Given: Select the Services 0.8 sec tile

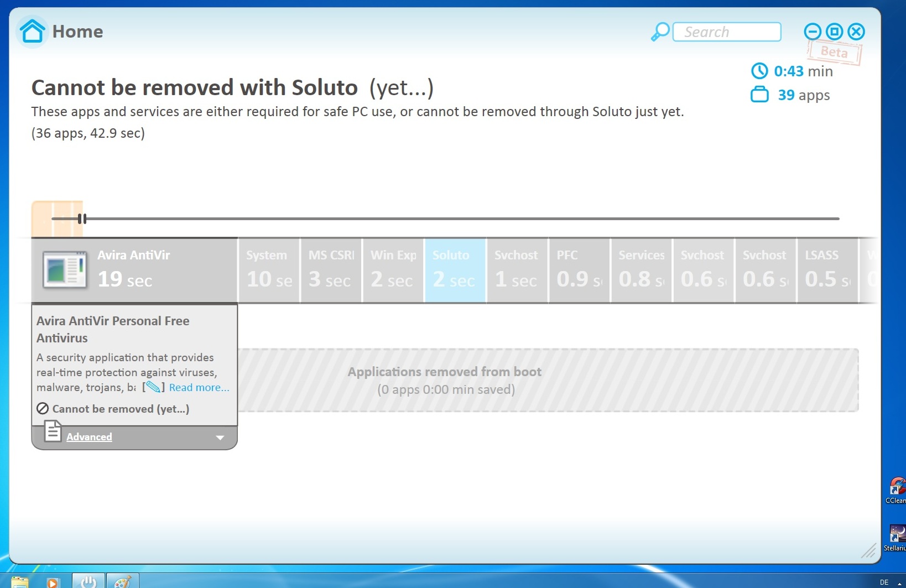Looking at the screenshot, I should (x=641, y=270).
